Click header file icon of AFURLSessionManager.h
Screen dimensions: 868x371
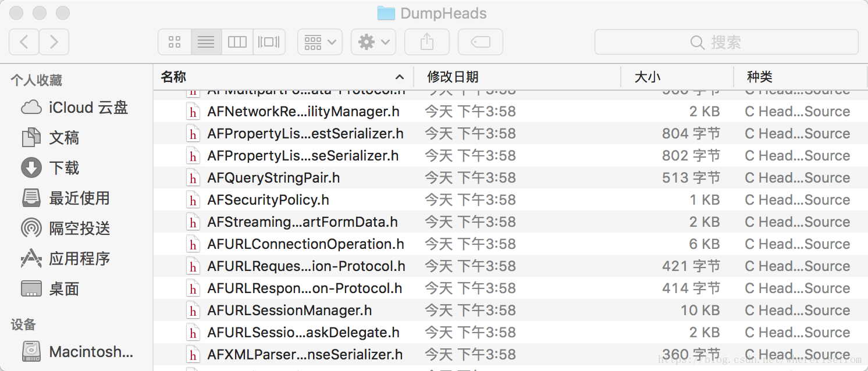click(x=193, y=311)
